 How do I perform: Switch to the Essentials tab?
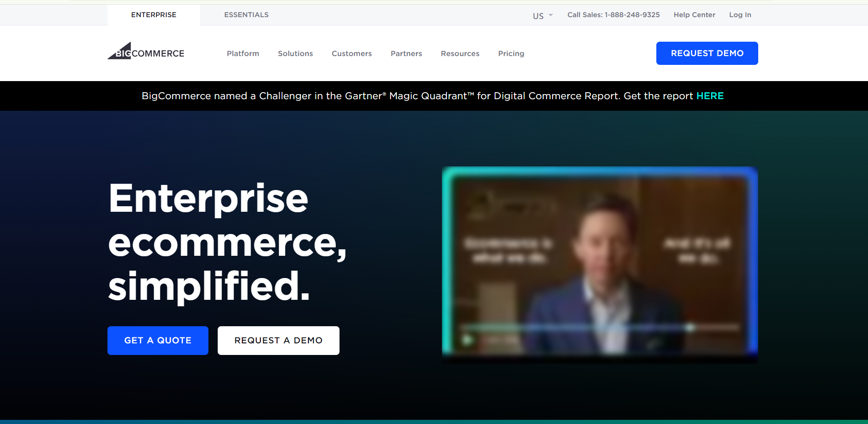click(x=246, y=15)
